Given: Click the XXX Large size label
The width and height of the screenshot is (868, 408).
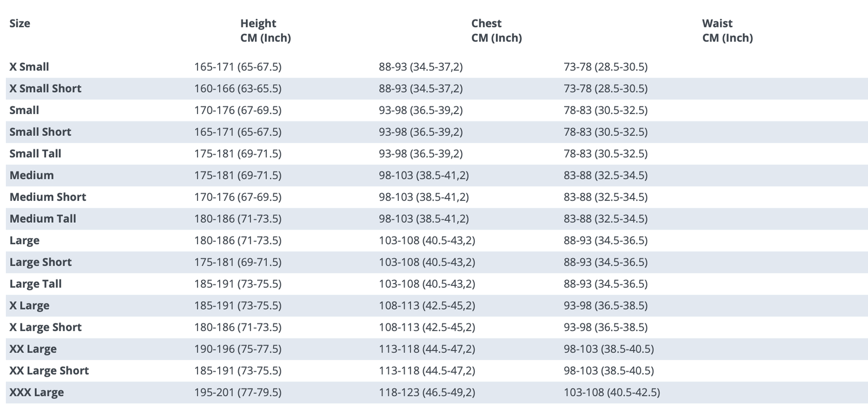Looking at the screenshot, I should pyautogui.click(x=37, y=392).
